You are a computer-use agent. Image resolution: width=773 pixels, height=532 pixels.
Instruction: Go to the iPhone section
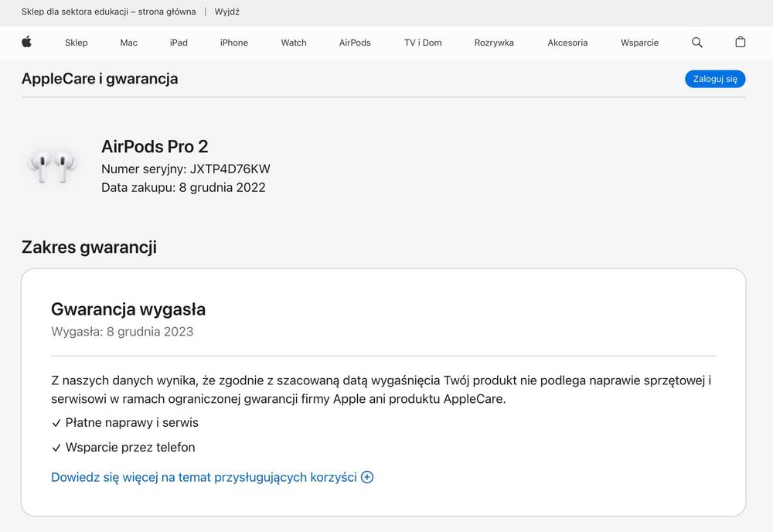[x=234, y=43]
